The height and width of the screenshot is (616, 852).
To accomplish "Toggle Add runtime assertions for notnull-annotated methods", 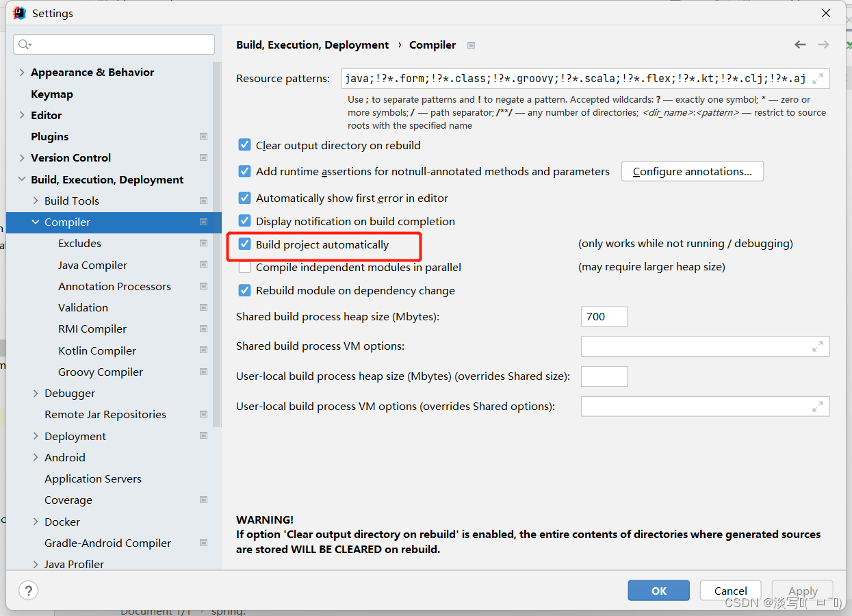I will [244, 171].
